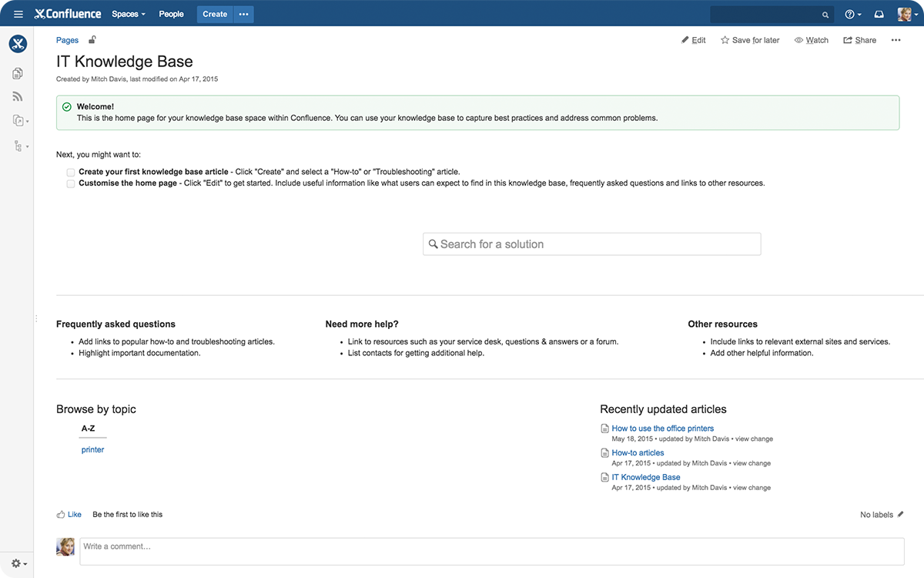Toggle the Save for later star

pos(725,40)
